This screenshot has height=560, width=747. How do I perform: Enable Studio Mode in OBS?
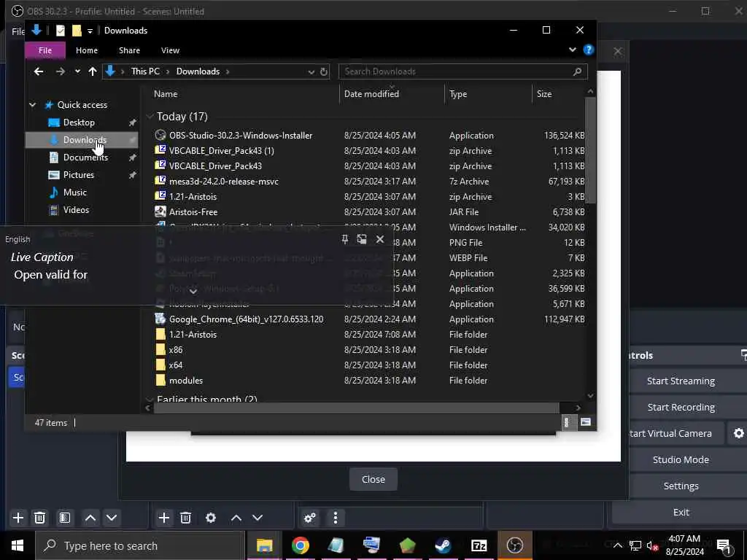(681, 459)
